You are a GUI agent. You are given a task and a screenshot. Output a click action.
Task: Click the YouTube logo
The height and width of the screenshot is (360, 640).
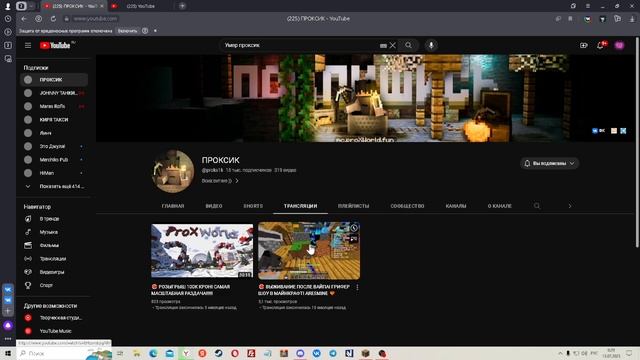pos(55,45)
